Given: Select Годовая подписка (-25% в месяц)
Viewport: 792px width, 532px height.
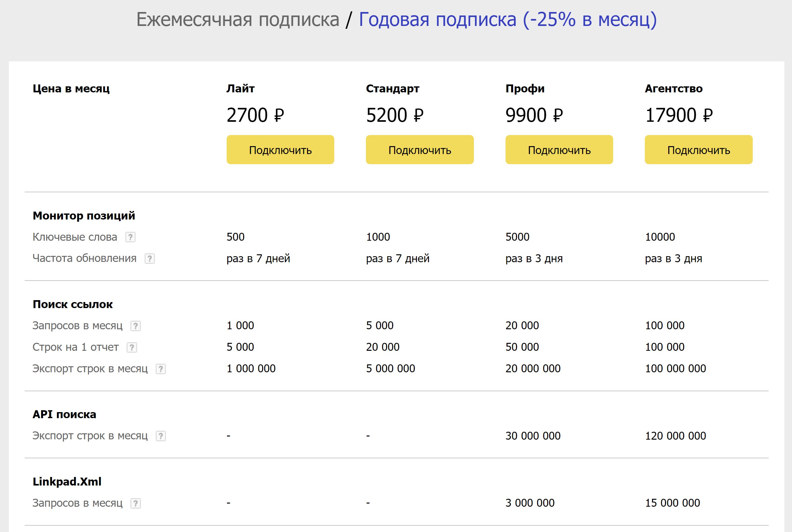Looking at the screenshot, I should pos(507,19).
